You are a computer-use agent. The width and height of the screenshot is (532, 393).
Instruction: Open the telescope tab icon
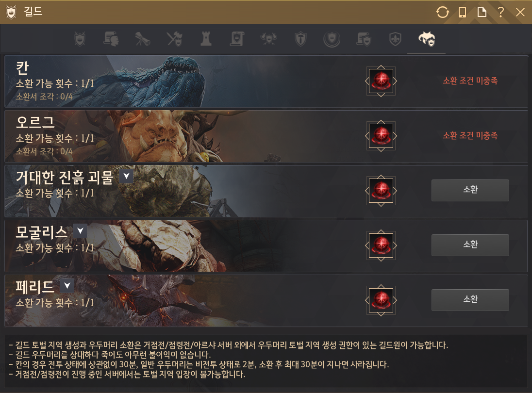click(143, 39)
